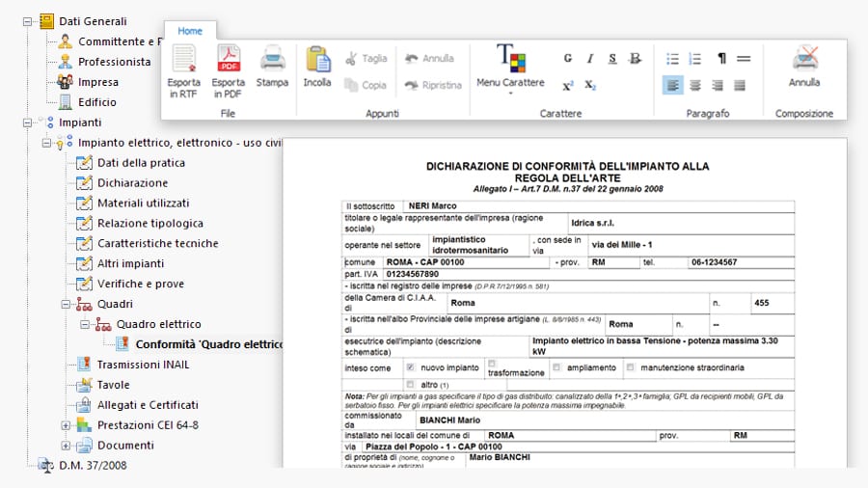
Task: Expand the Prestazioni CEI 64-8 node
Action: 67,425
